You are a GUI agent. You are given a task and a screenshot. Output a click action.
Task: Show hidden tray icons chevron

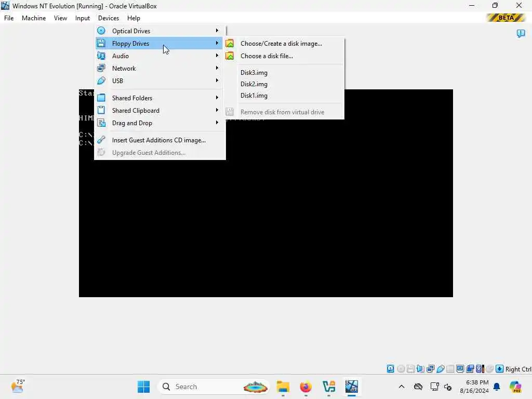pos(402,387)
